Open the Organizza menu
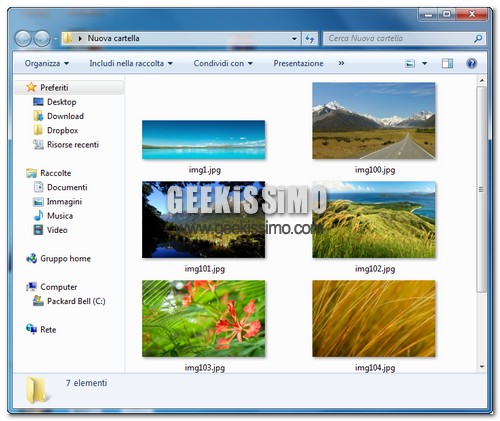Image resolution: width=500 pixels, height=421 pixels. tap(47, 63)
